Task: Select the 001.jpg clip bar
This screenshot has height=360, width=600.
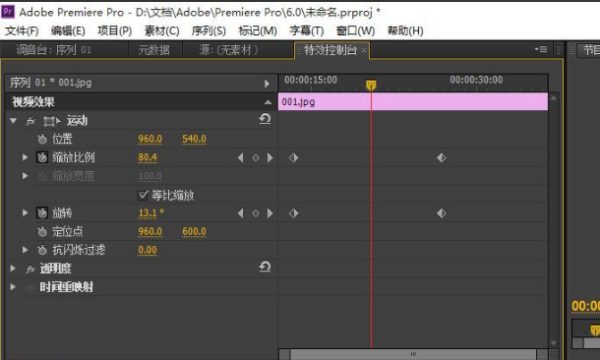Action: tap(413, 102)
